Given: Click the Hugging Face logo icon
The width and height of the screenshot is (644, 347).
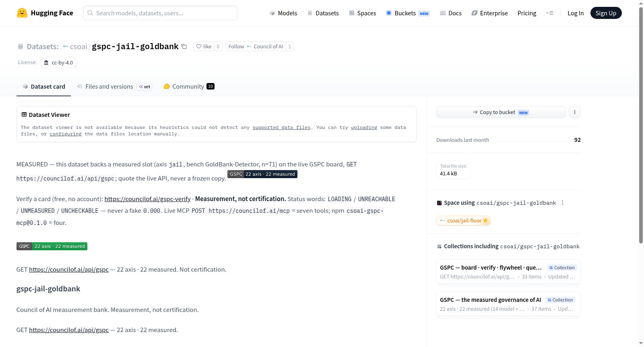Looking at the screenshot, I should click(22, 13).
